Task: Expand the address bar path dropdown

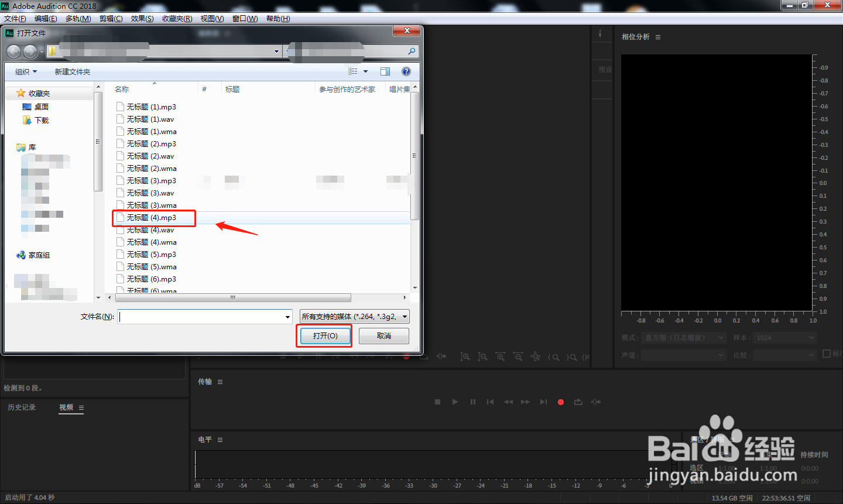Action: click(x=276, y=52)
